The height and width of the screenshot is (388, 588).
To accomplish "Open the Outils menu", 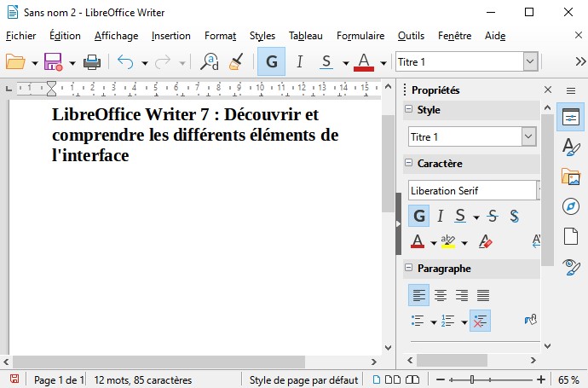I will (x=411, y=36).
